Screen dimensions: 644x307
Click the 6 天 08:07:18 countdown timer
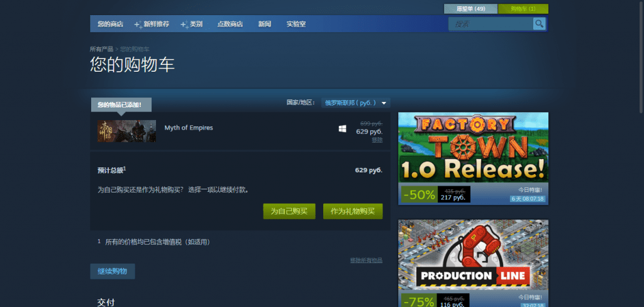[x=528, y=199]
